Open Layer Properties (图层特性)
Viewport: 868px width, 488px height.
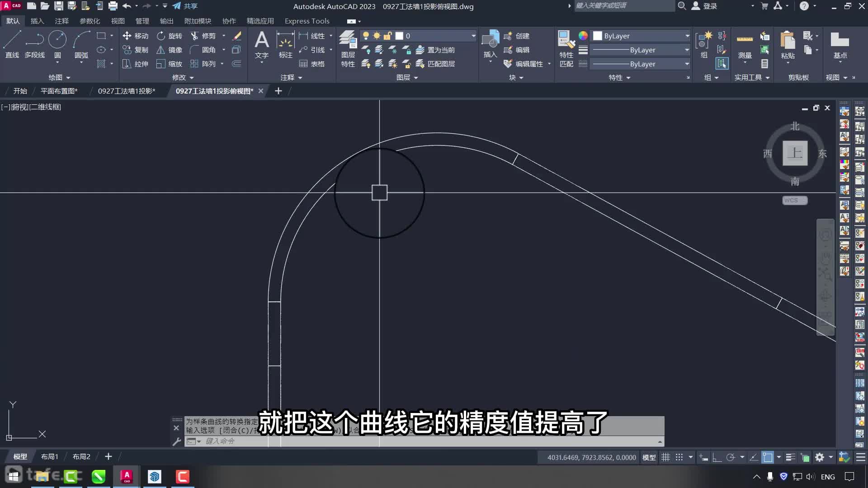(x=348, y=49)
